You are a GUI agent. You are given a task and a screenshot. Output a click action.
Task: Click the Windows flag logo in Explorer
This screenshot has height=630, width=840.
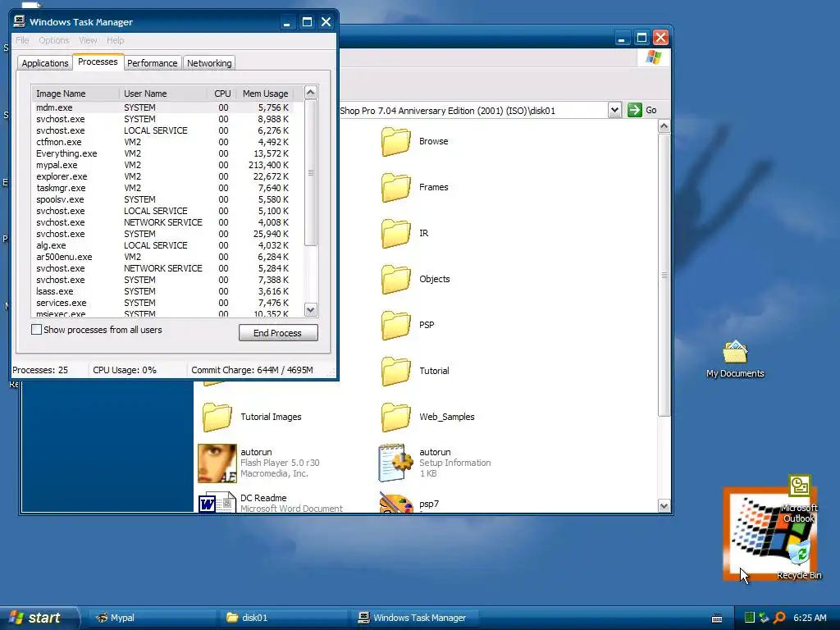[x=653, y=57]
